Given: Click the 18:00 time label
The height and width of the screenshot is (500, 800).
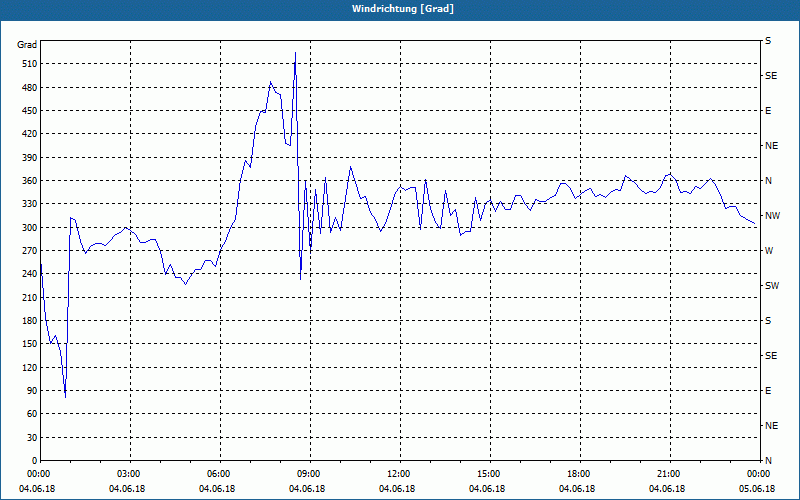Looking at the screenshot, I should [x=577, y=474].
